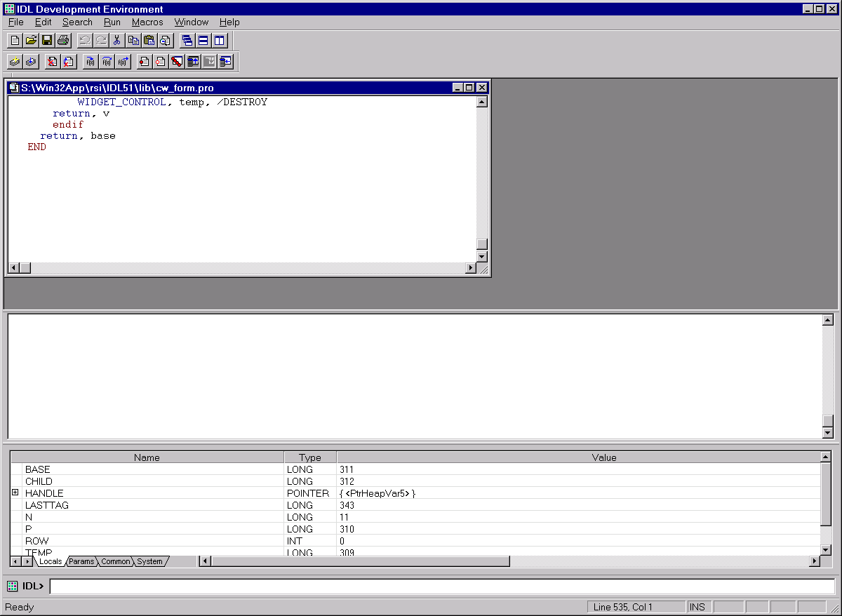Open the Run menu
The width and height of the screenshot is (842, 616).
(x=112, y=22)
